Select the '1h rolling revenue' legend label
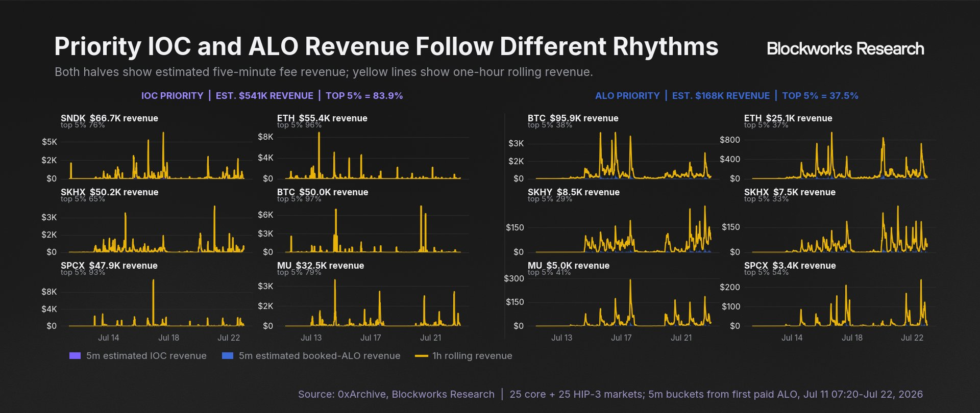Screen dimensions: 980x413 point(472,356)
